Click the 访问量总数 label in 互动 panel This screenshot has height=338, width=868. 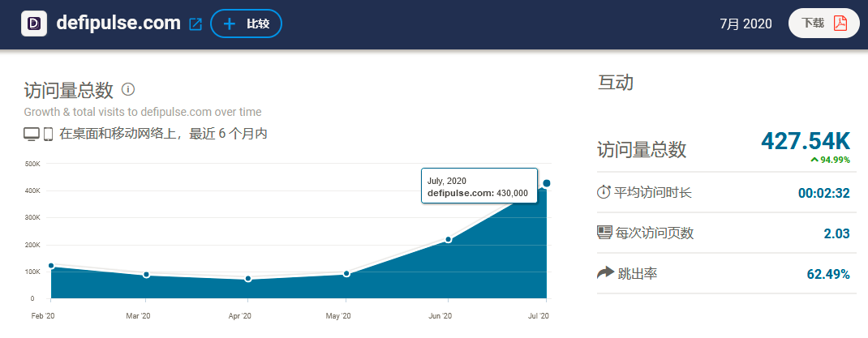(x=642, y=149)
